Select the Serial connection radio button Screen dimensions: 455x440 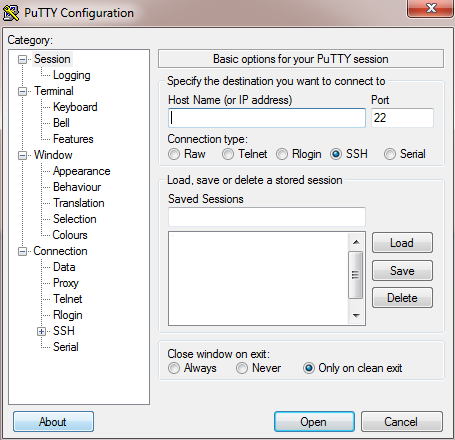click(x=390, y=154)
